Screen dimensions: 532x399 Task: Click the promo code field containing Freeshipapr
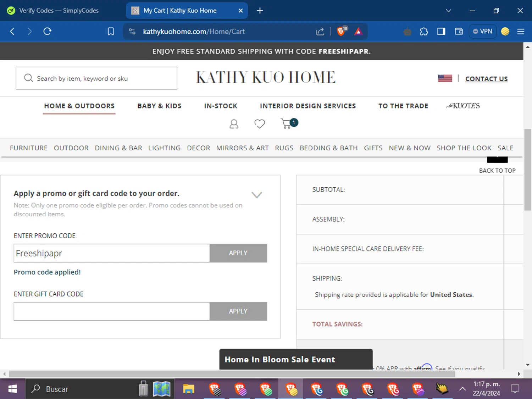[x=112, y=253]
